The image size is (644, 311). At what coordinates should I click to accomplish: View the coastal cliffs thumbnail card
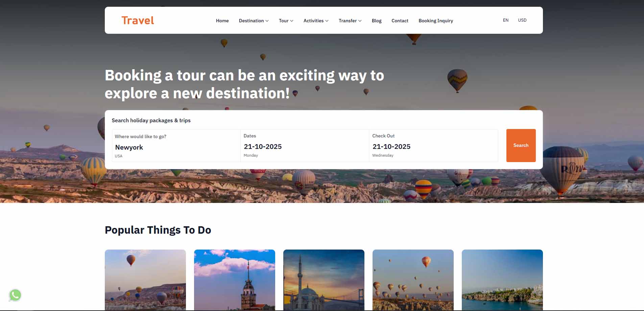(x=502, y=280)
